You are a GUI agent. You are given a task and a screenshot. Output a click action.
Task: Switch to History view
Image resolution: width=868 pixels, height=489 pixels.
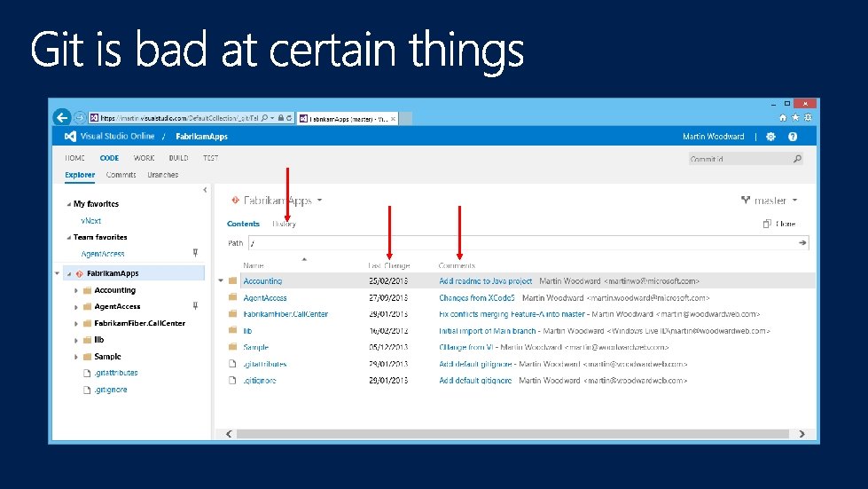(284, 224)
